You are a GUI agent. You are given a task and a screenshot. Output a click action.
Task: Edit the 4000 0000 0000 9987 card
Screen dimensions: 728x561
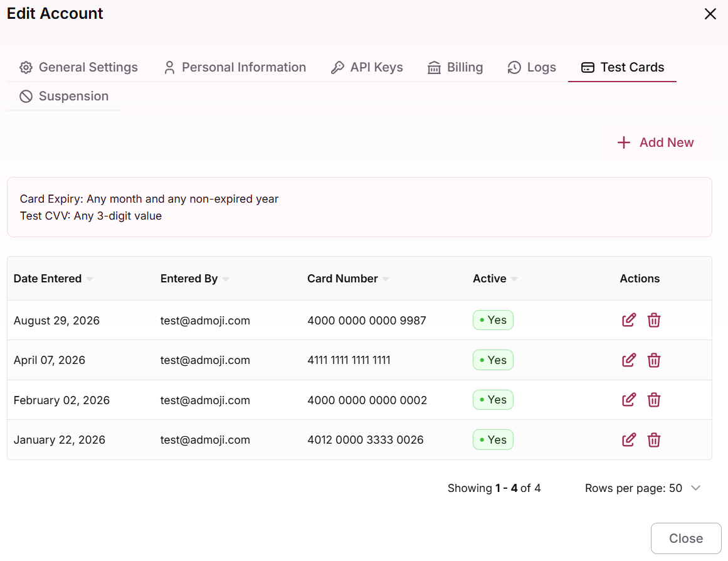click(x=629, y=320)
